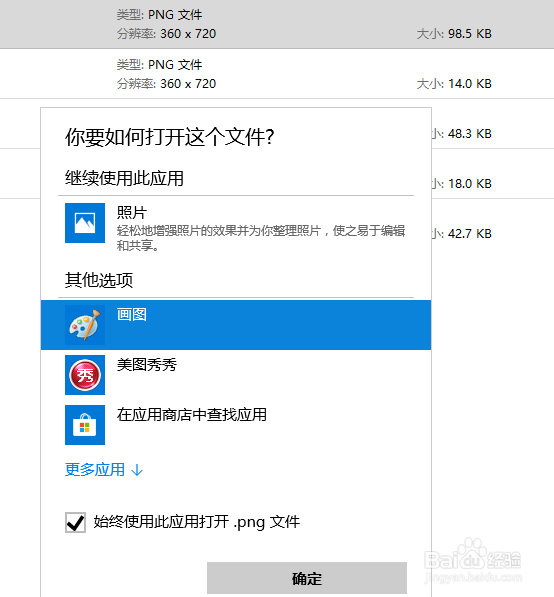This screenshot has height=597, width=554.
Task: Select the 98.5 KB PNG file row
Action: click(277, 24)
